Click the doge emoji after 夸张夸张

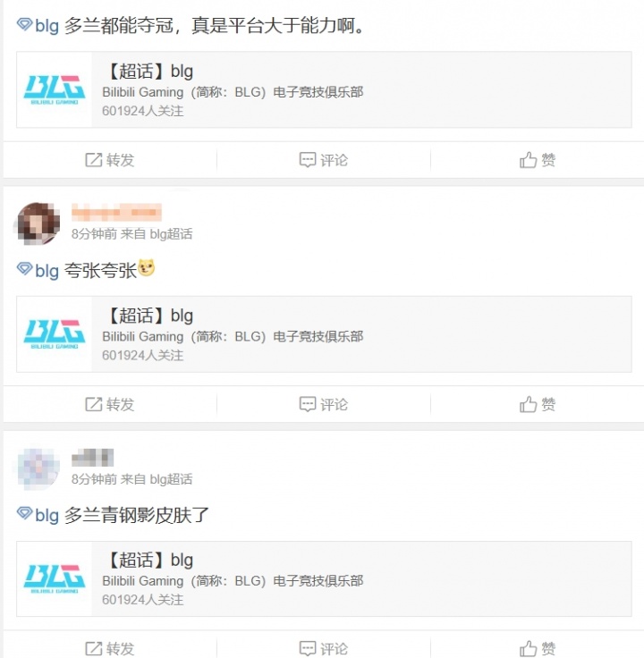click(x=147, y=268)
